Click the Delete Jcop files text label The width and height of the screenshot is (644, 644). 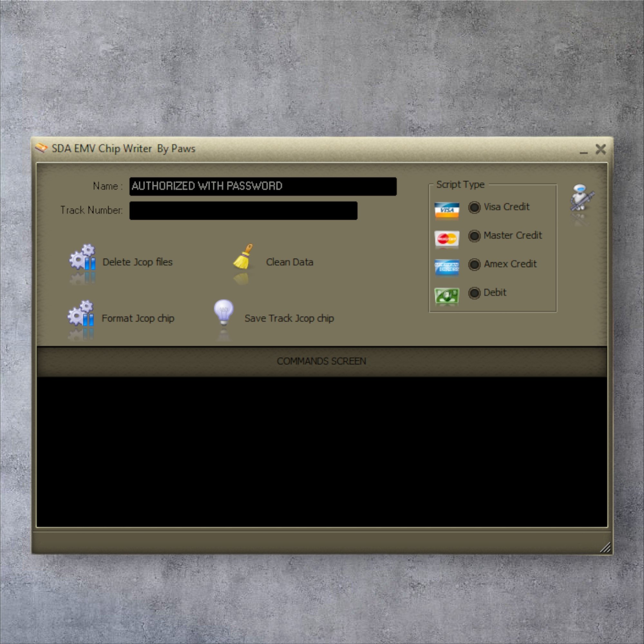(137, 262)
